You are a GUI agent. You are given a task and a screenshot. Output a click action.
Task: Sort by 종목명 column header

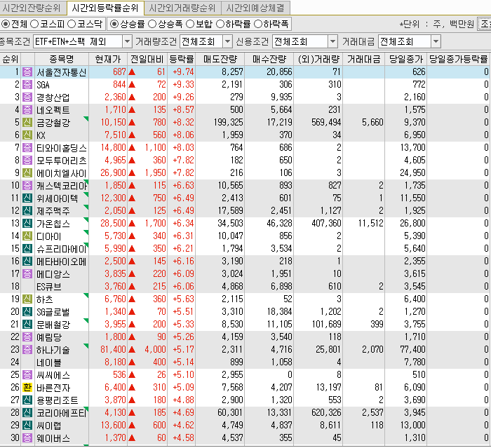(x=62, y=59)
